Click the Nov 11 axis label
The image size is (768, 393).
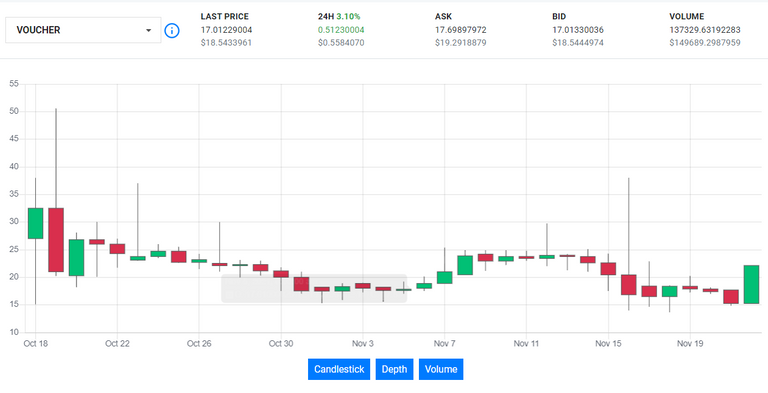(527, 344)
